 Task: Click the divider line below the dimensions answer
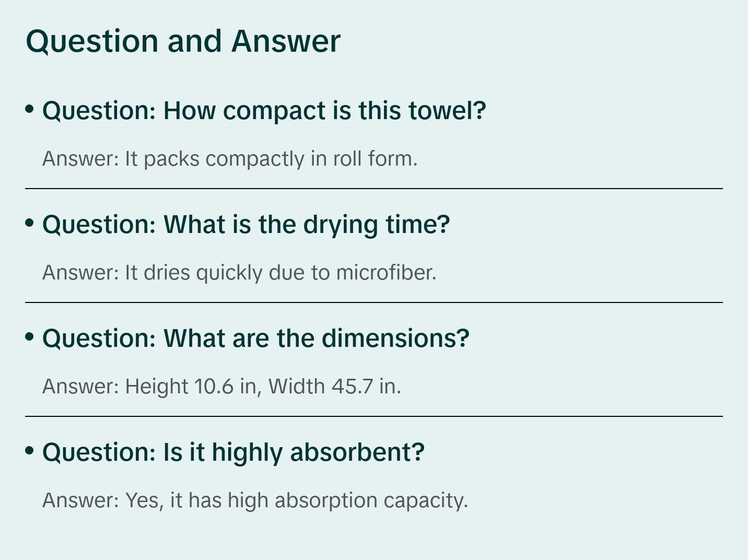[x=374, y=416]
